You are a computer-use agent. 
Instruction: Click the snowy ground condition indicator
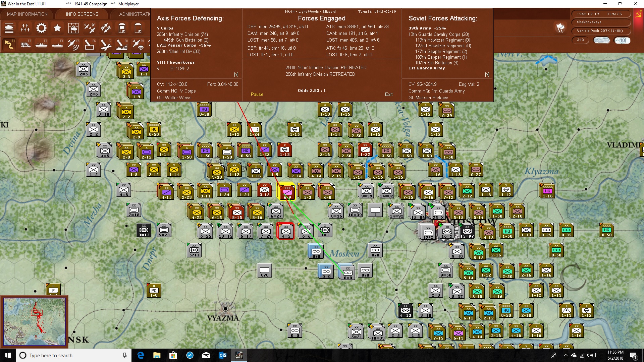[x=601, y=40]
